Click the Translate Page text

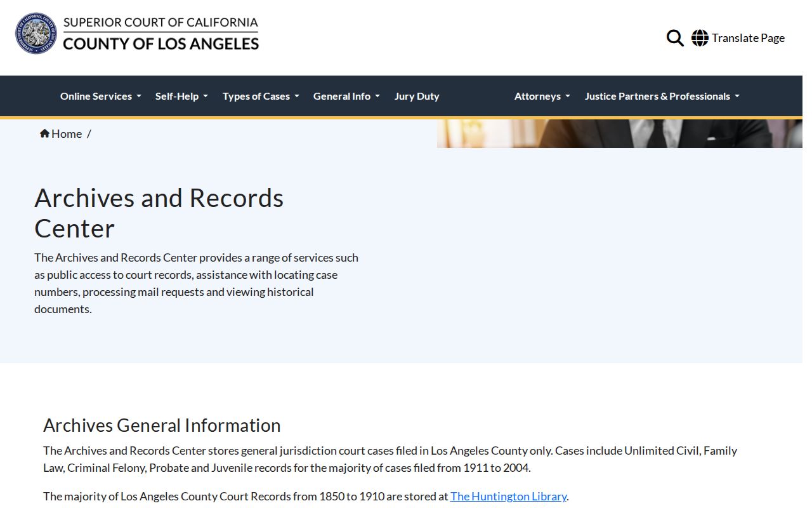click(x=748, y=38)
